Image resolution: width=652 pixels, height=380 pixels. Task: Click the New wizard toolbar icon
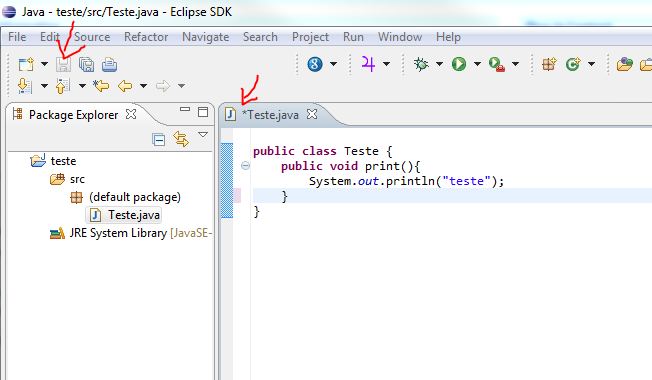click(x=26, y=64)
